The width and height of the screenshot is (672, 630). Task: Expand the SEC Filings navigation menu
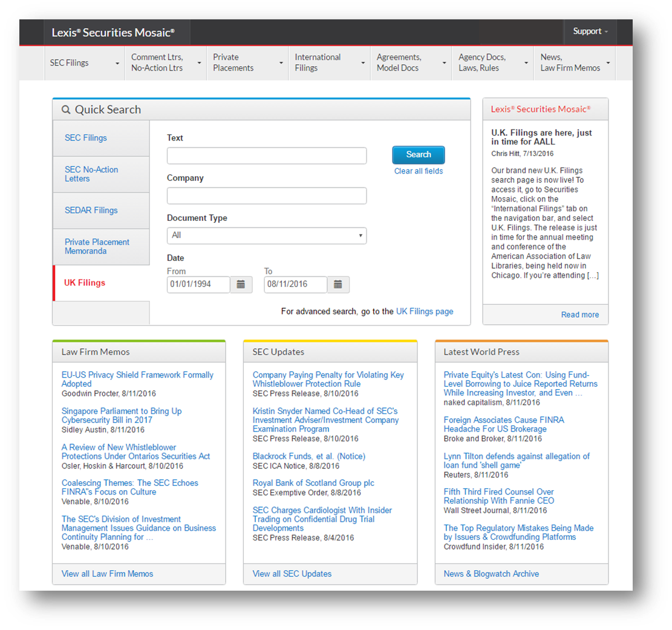click(x=85, y=63)
